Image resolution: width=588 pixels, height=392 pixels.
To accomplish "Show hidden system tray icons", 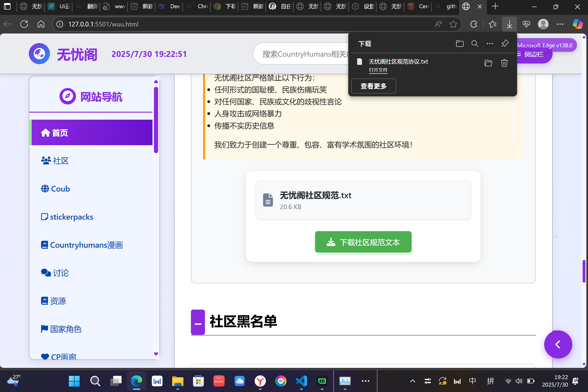I will click(x=413, y=381).
